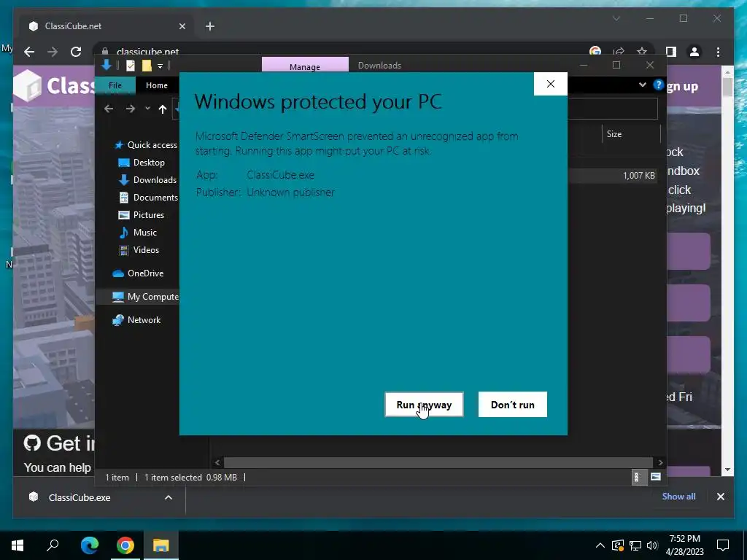
Task: Launch Microsoft Edge from taskbar
Action: coord(90,545)
